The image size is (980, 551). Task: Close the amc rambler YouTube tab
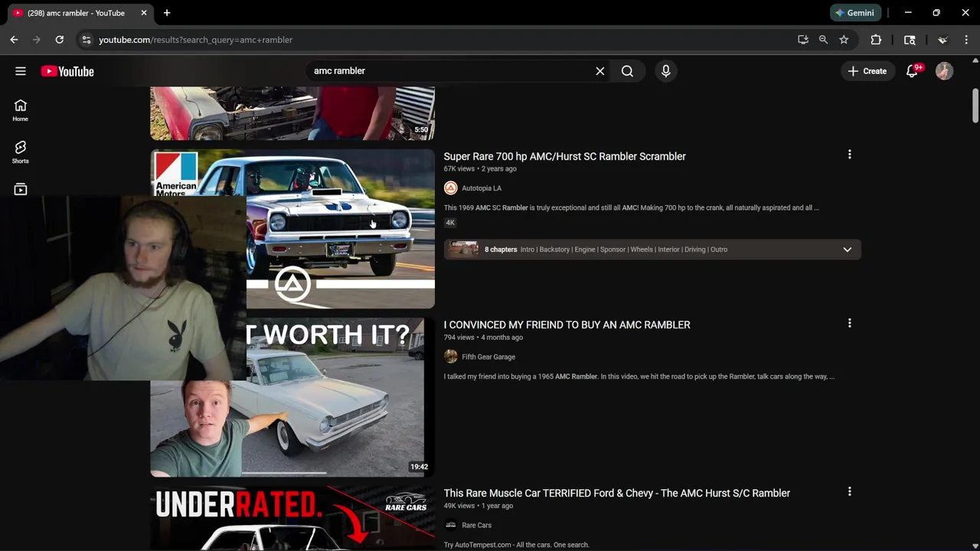tap(143, 13)
